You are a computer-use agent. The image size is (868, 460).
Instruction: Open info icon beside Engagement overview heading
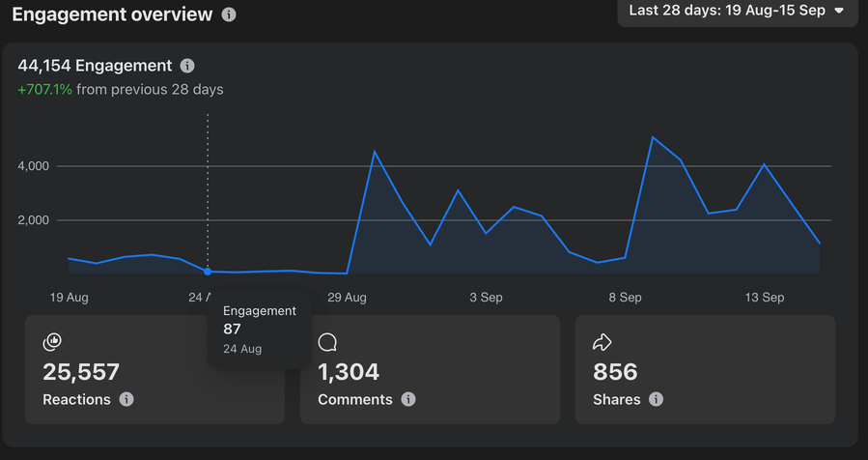click(x=229, y=14)
